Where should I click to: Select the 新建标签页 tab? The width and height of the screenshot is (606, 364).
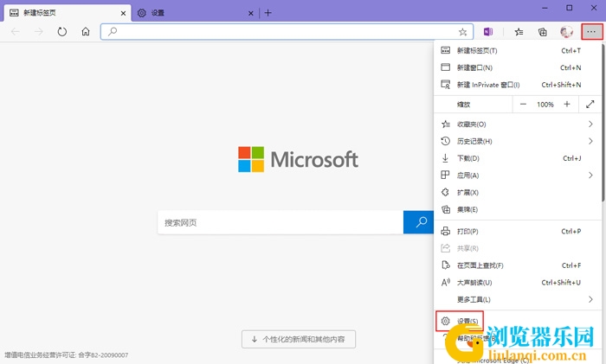(68, 13)
